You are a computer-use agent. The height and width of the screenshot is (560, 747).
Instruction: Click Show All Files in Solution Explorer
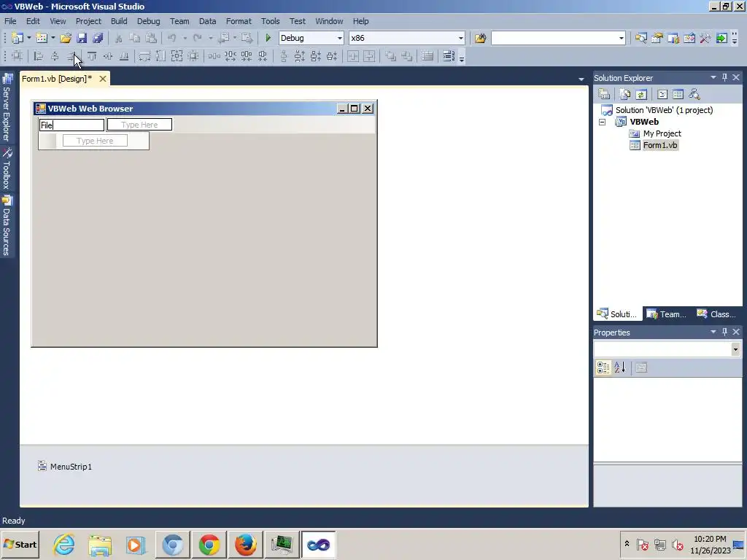point(624,94)
